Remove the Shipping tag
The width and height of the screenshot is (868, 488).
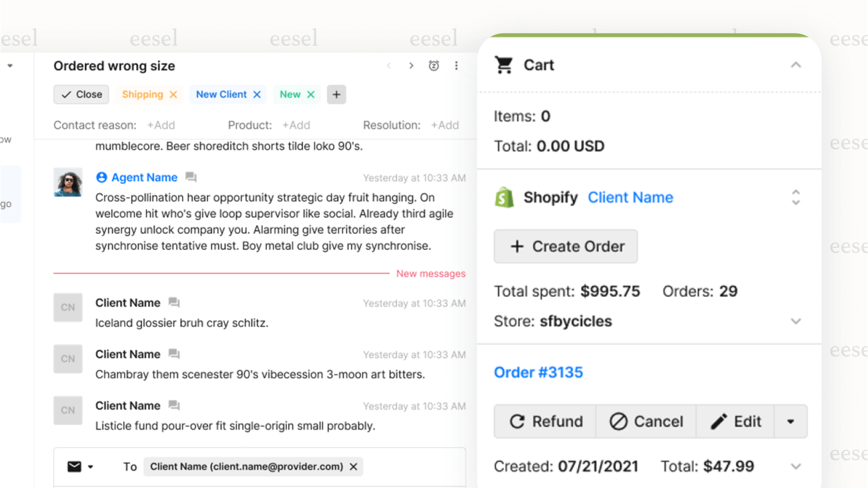(174, 95)
